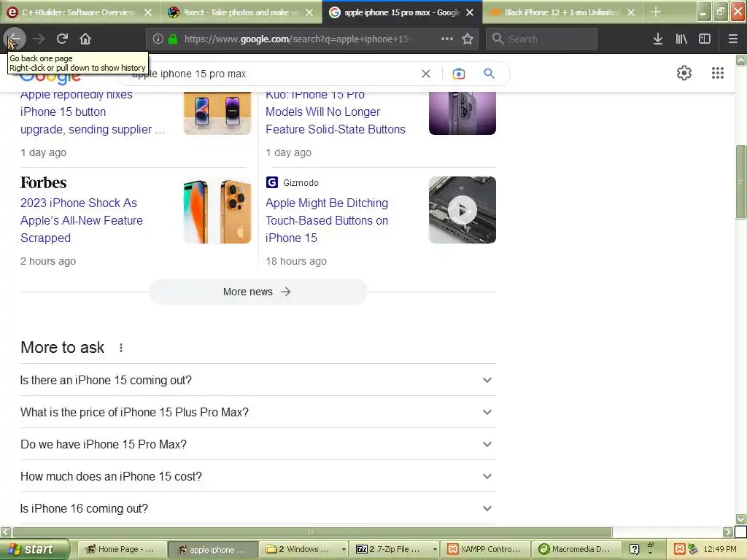The image size is (747, 560).
Task: Expand 'Is there an iPhone 15 coming out?'
Action: (x=258, y=380)
